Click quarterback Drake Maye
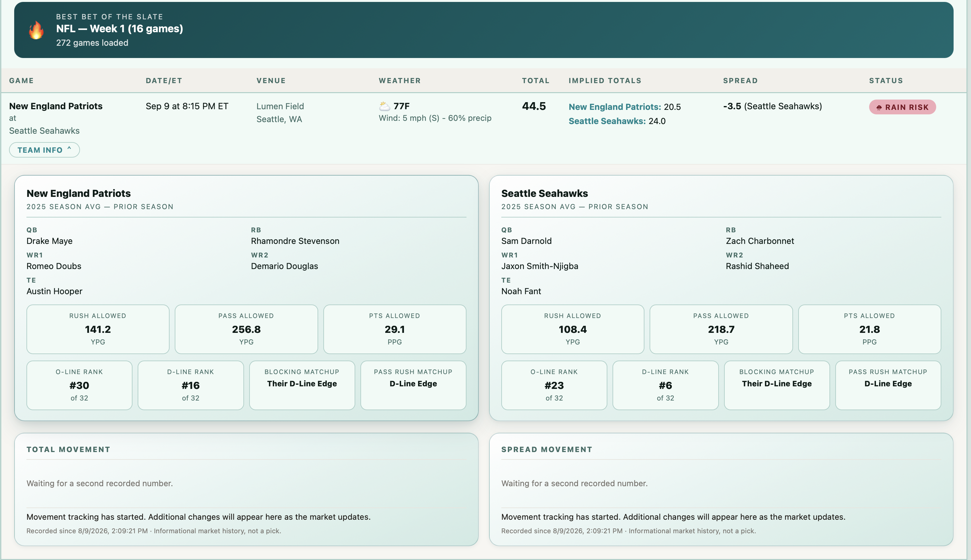Image resolution: width=971 pixels, height=560 pixels. click(x=49, y=241)
